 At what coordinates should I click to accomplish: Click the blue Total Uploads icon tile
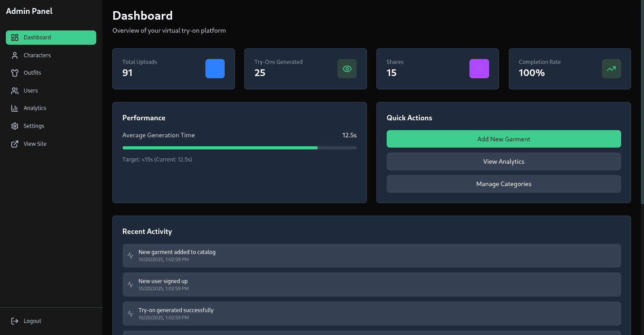point(215,69)
